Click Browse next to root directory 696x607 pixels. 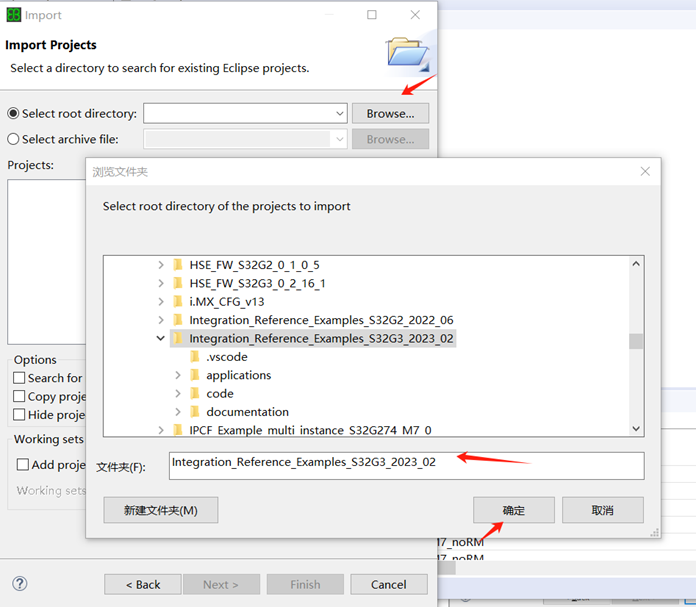(391, 114)
